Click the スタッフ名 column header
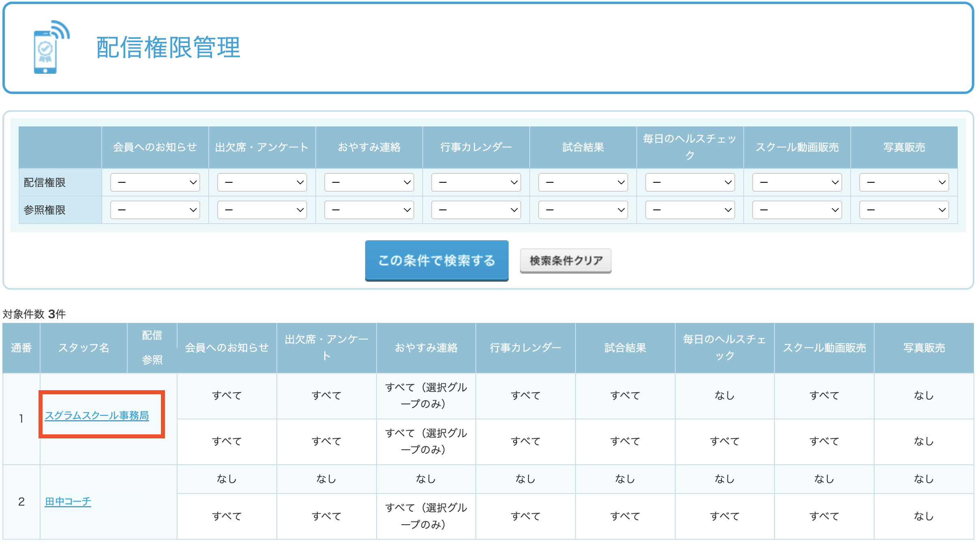980x547 pixels. tap(84, 348)
